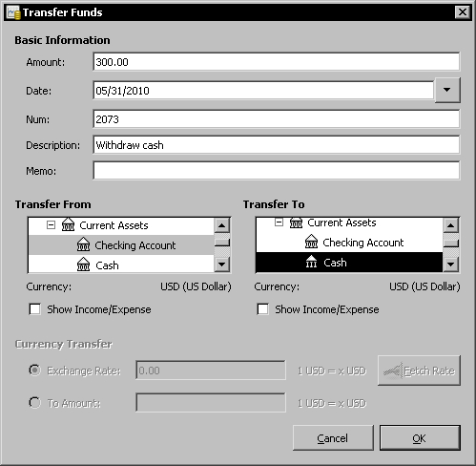Click the Transfer Funds title bar icon
This screenshot has width=476, height=466.
pyautogui.click(x=13, y=12)
